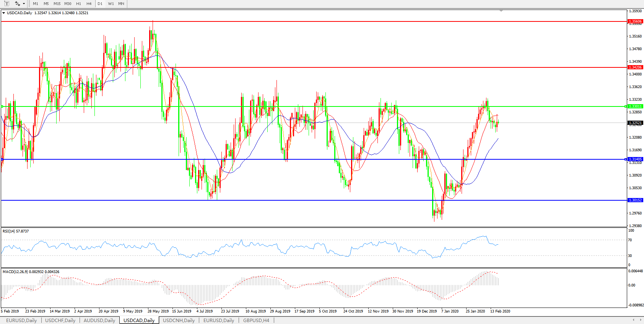Open the EURUSD,Daily chart tab first one
The width and height of the screenshot is (644, 324).
coord(21,320)
